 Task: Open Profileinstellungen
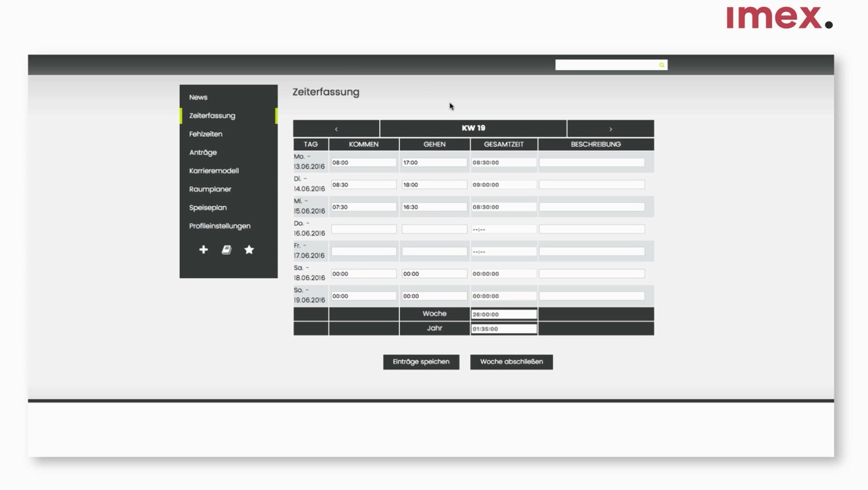click(x=220, y=226)
